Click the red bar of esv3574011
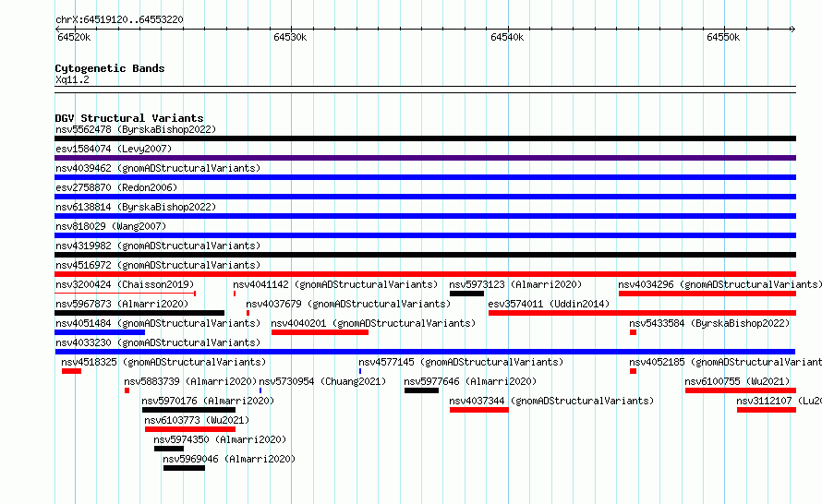This screenshot has height=504, width=822. [642, 313]
